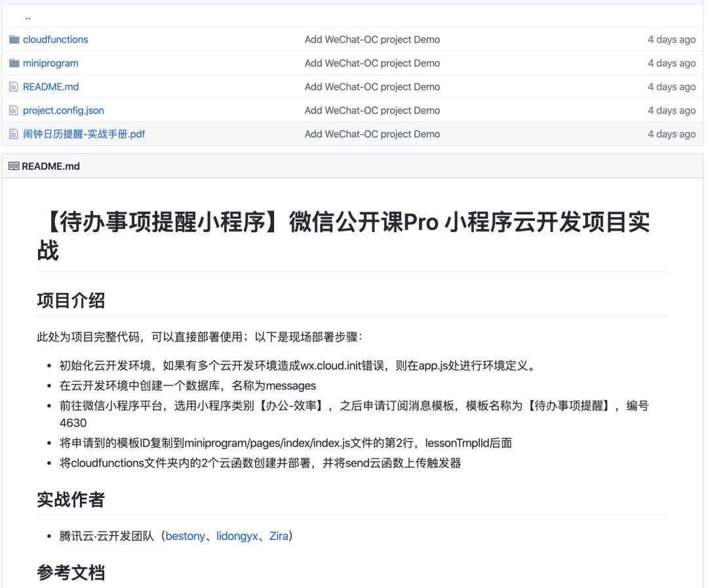The width and height of the screenshot is (708, 588).
Task: View commit message for README.md row
Action: coord(372,87)
